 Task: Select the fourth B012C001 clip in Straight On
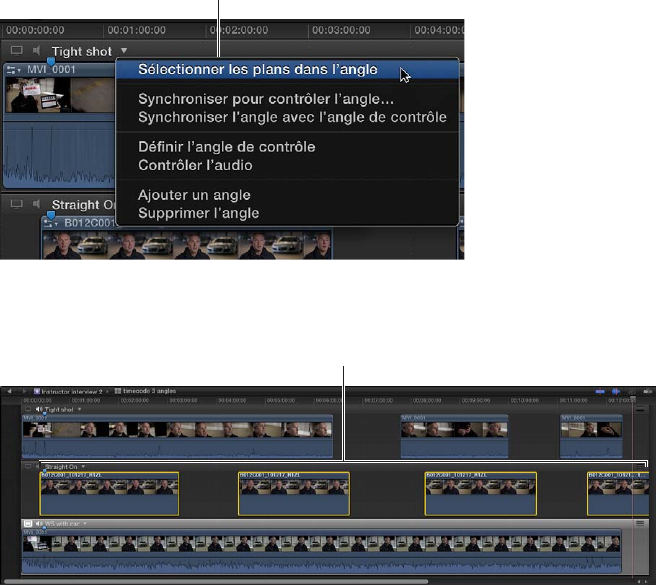point(618,494)
